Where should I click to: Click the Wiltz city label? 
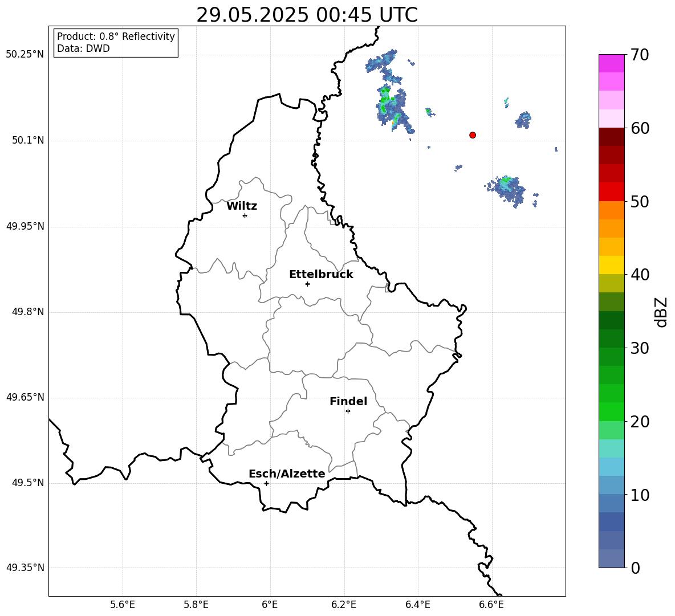(242, 206)
